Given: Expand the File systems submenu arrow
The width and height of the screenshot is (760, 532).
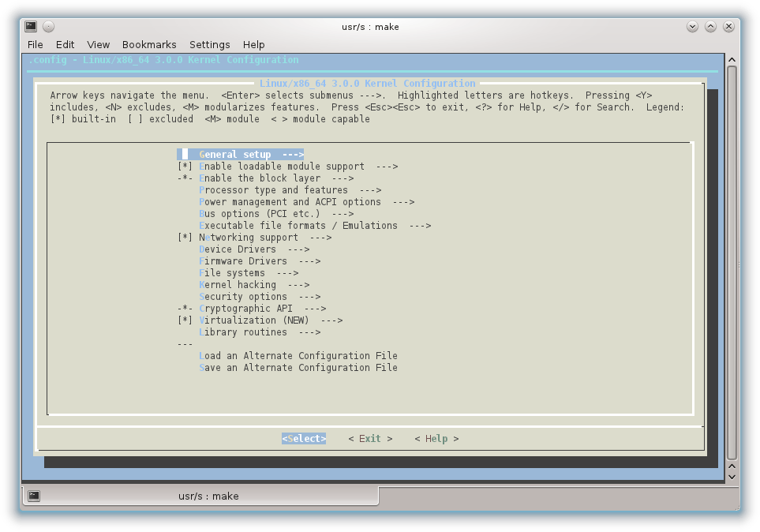Looking at the screenshot, I should click(287, 273).
